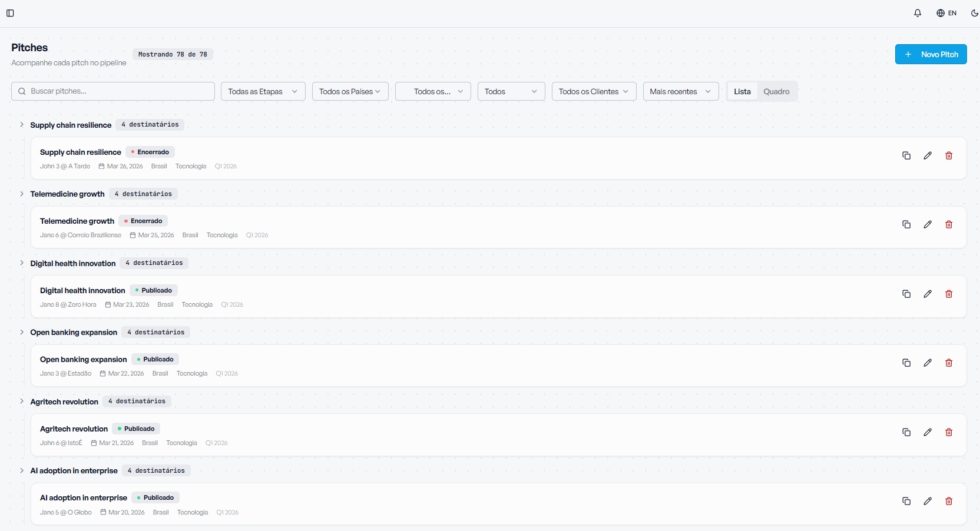This screenshot has height=531, width=980.
Task: Expand the Supply chain resilience group
Action: [22, 125]
